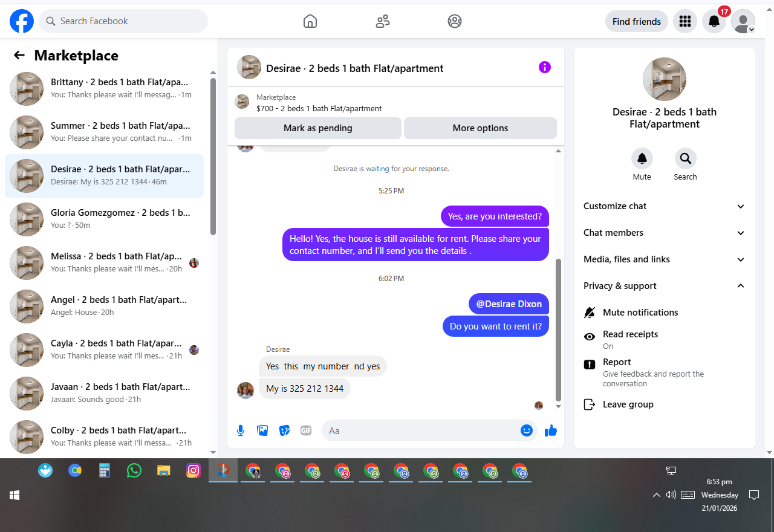Click the Search Facebook field
This screenshot has height=532, width=774.
(123, 21)
